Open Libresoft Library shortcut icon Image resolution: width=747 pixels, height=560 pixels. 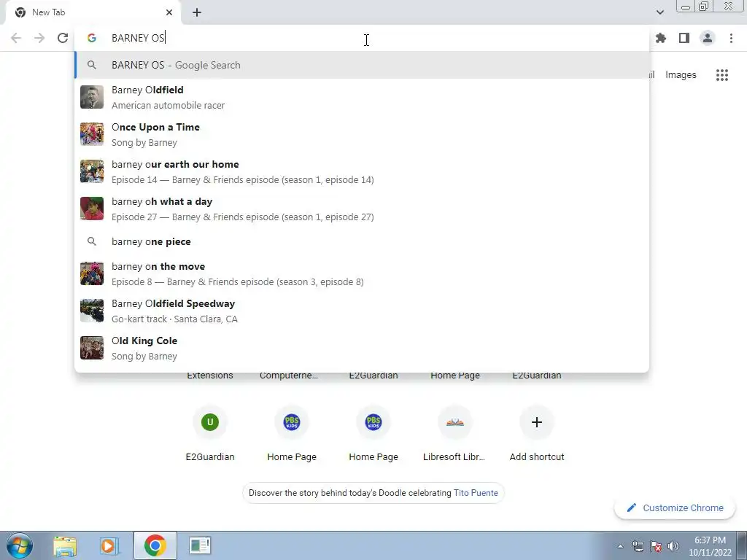455,422
